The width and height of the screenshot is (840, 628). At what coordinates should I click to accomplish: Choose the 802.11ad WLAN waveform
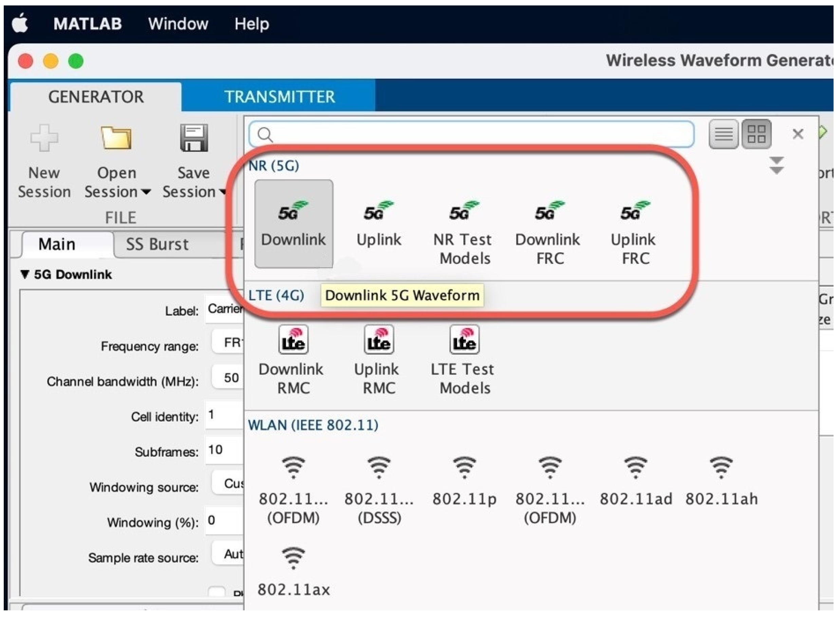(x=636, y=481)
